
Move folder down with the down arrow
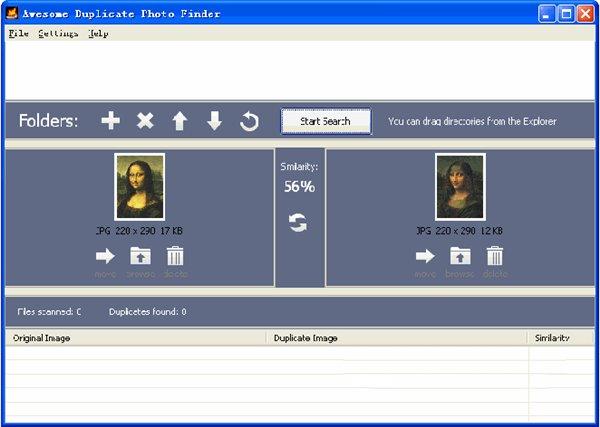(x=214, y=121)
